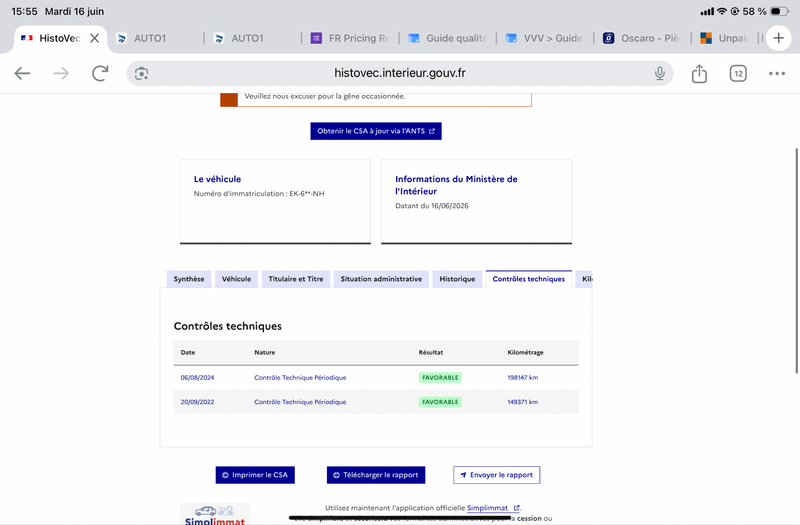This screenshot has height=525, width=800.
Task: Open the VVV > Guide tab
Action: (545, 38)
